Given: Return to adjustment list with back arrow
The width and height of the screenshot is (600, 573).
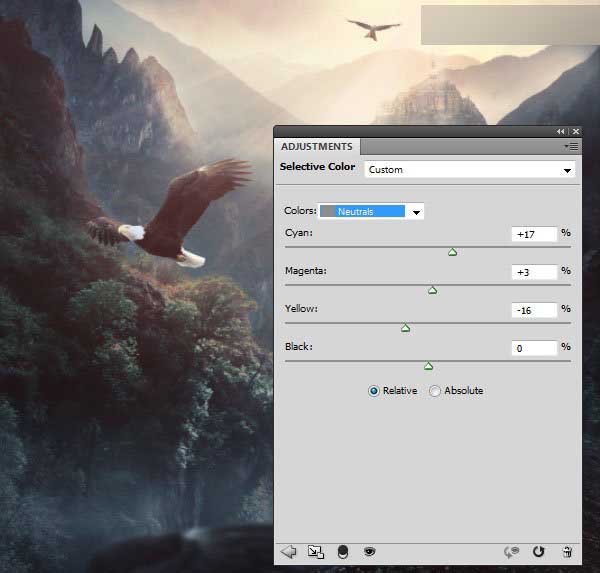Looking at the screenshot, I should (x=289, y=552).
